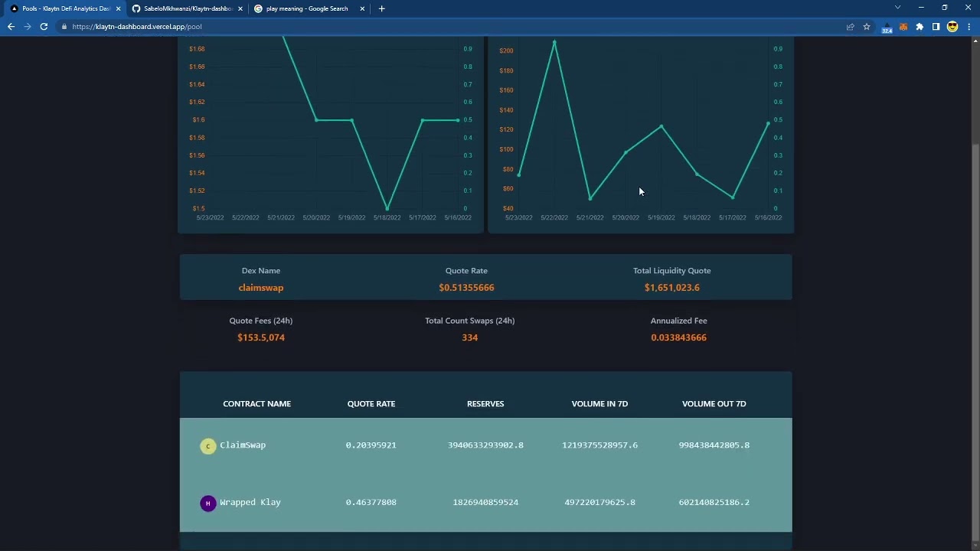Viewport: 980px width, 551px height.
Task: Select the Wrapped Klay contract name
Action: pyautogui.click(x=250, y=502)
